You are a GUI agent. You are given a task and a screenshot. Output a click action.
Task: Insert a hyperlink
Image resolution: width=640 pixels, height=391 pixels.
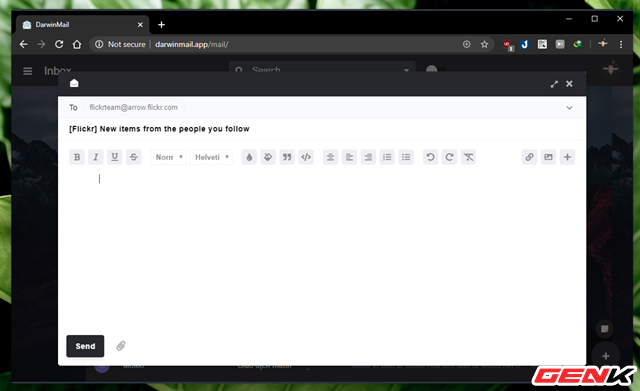pyautogui.click(x=529, y=157)
